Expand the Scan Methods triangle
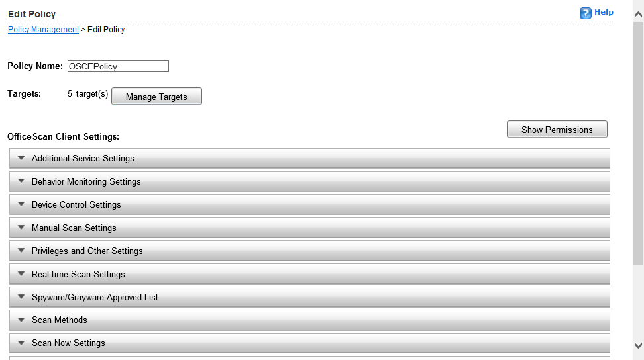The width and height of the screenshot is (644, 360). (21, 320)
